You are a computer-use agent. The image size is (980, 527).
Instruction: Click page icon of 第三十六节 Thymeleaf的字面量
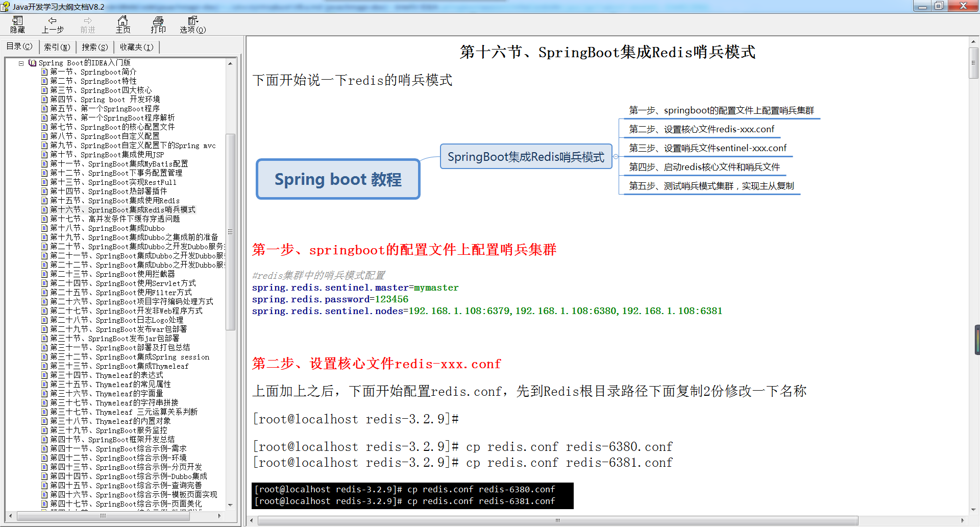pyautogui.click(x=44, y=394)
